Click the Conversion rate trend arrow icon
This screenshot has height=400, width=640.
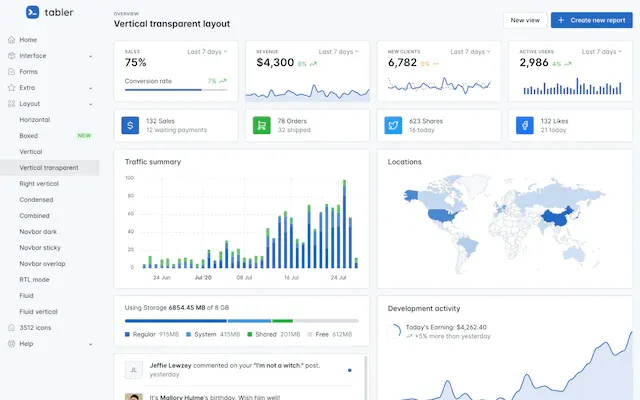[223, 81]
